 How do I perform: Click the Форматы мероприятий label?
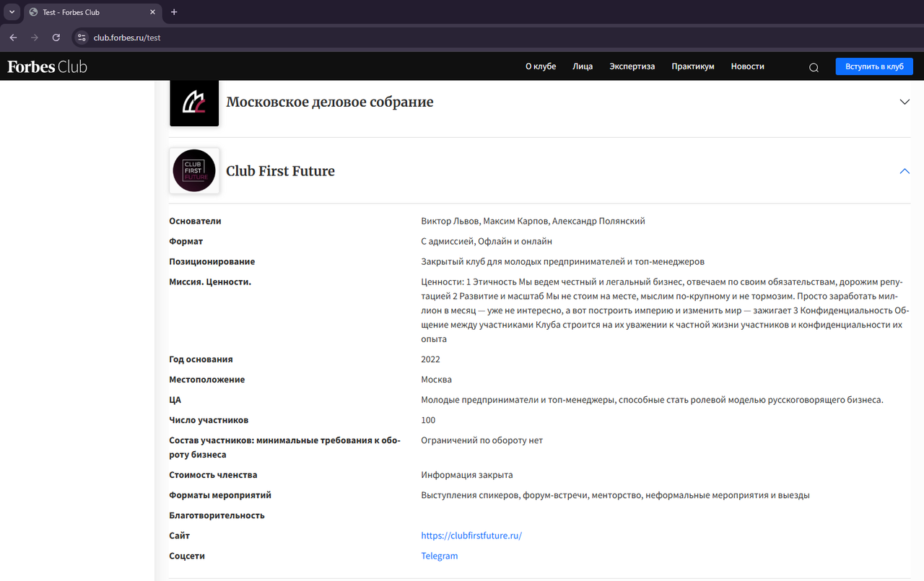220,495
